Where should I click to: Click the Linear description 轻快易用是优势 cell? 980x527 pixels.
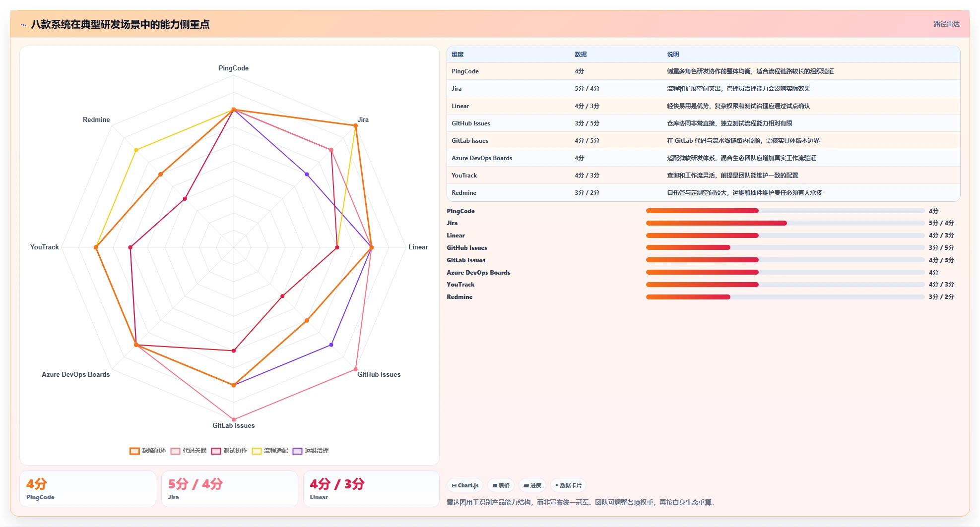pyautogui.click(x=738, y=106)
